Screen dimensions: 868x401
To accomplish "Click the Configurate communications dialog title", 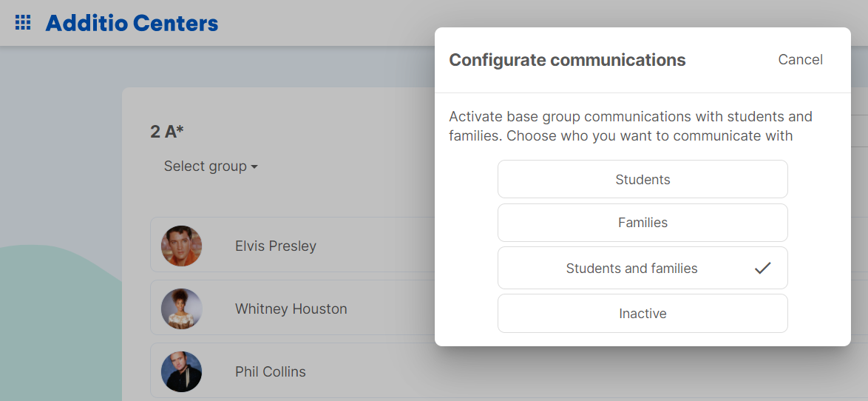I will pos(567,60).
